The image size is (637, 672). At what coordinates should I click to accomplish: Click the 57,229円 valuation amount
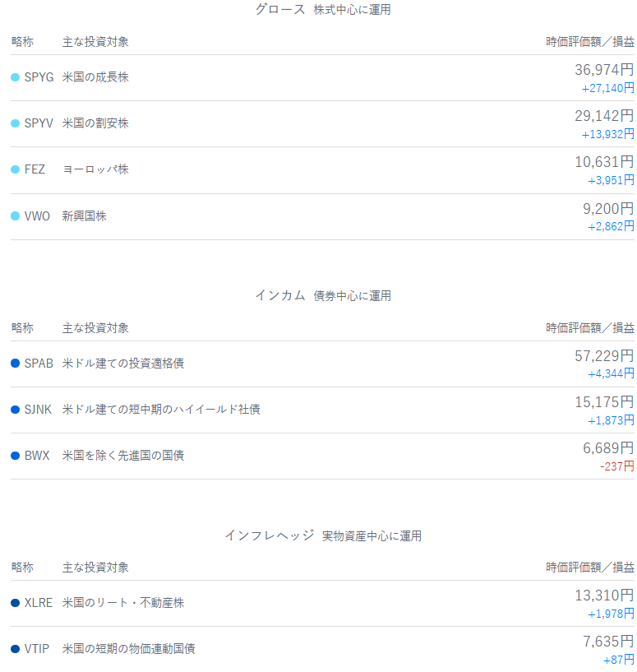click(x=604, y=355)
